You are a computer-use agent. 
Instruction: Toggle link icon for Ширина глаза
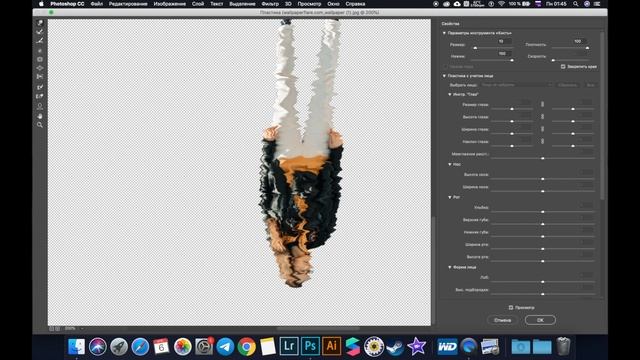[x=542, y=129]
